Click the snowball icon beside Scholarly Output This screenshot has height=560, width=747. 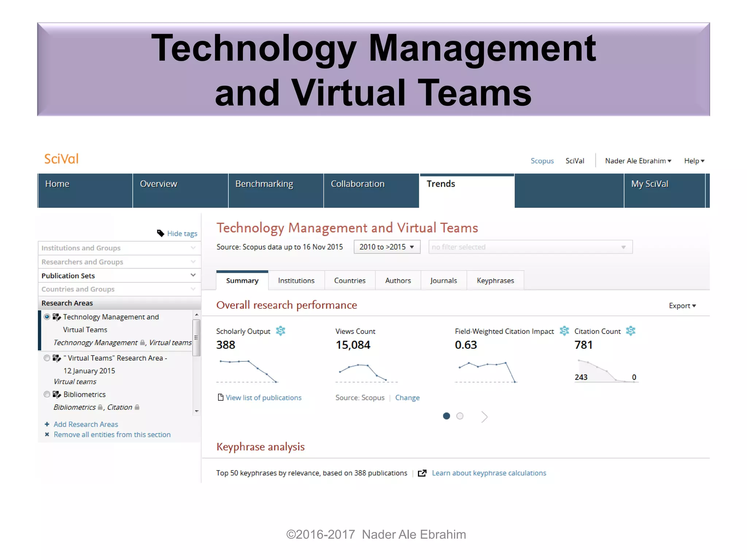(x=280, y=331)
